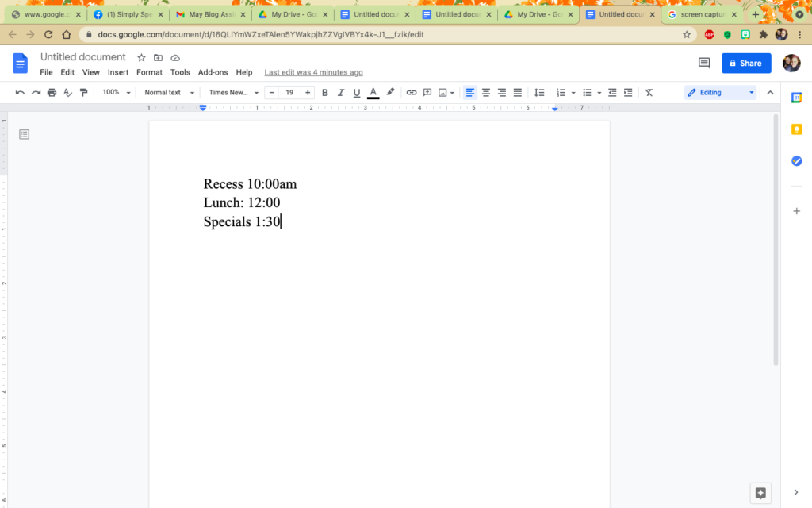
Task: Select the paint format tool
Action: (x=83, y=92)
